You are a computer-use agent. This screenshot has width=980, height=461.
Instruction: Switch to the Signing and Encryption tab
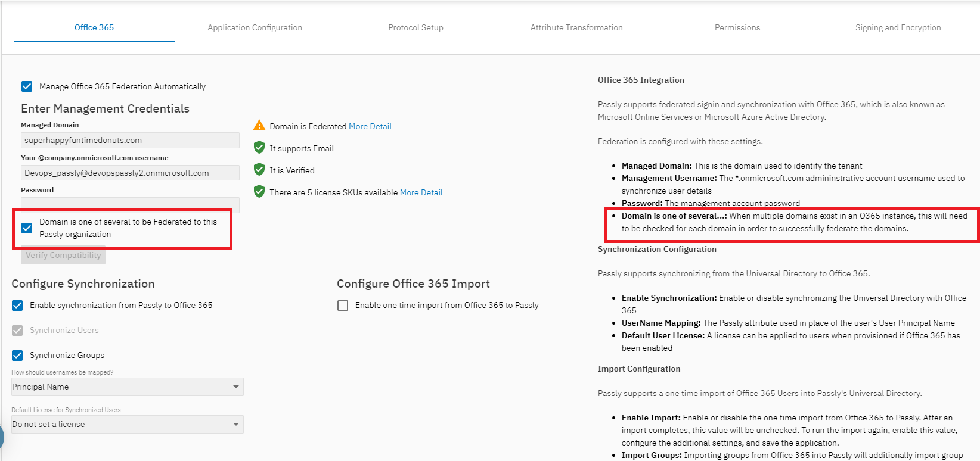[898, 27]
